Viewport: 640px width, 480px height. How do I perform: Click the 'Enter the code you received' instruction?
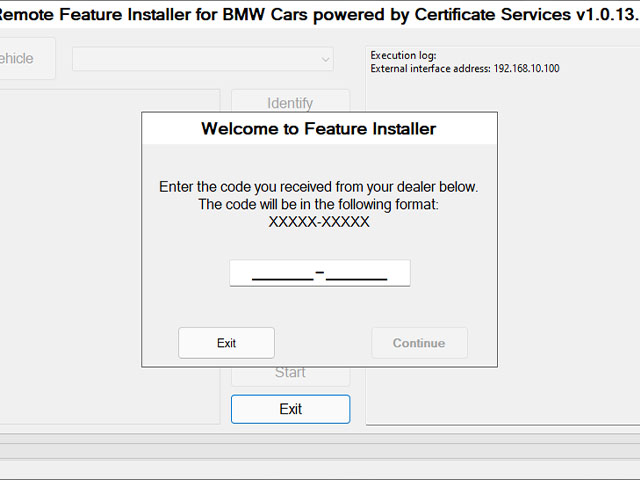(x=318, y=187)
